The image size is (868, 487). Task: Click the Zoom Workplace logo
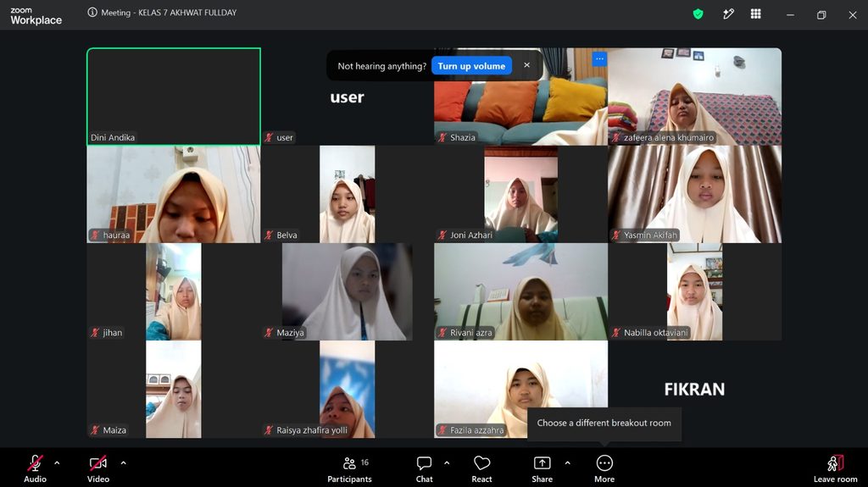pos(36,16)
